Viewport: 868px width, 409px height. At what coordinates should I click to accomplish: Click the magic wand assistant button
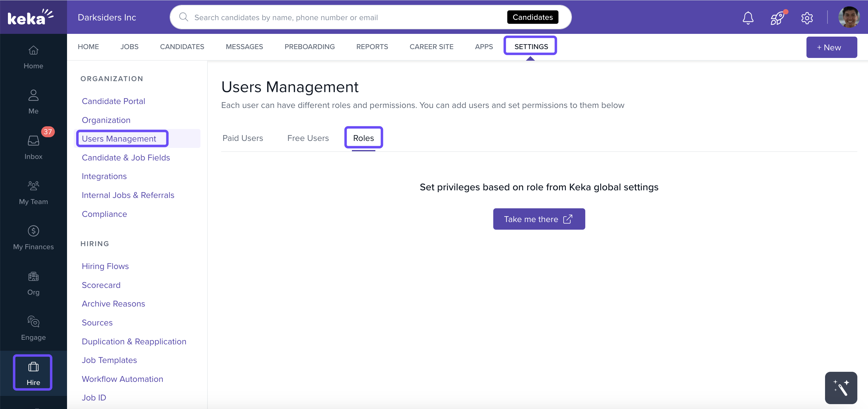(x=841, y=388)
